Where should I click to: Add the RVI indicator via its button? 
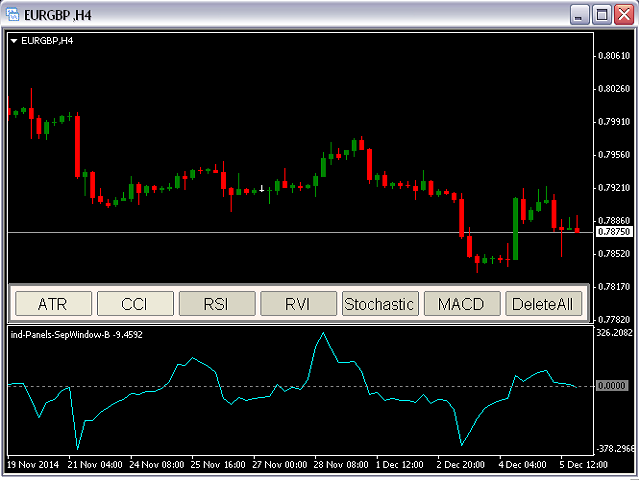[x=298, y=303]
